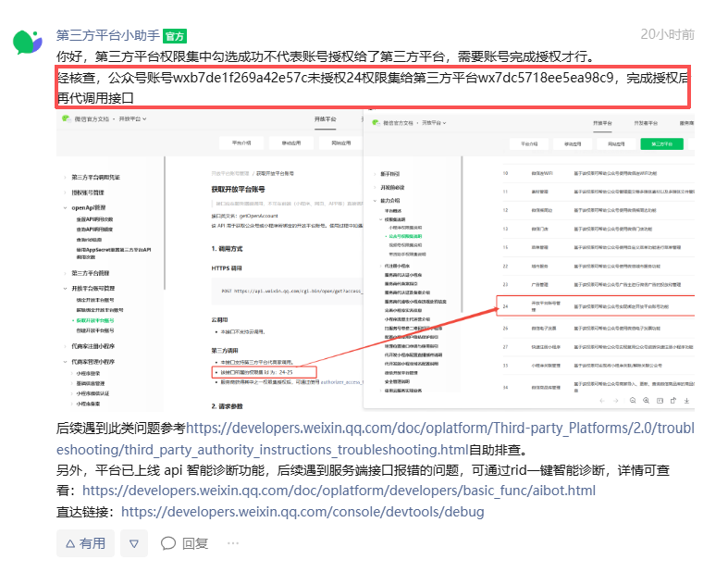Open the 第三方平台小助手 user profile name
This screenshot has height=572, width=728.
[x=107, y=35]
